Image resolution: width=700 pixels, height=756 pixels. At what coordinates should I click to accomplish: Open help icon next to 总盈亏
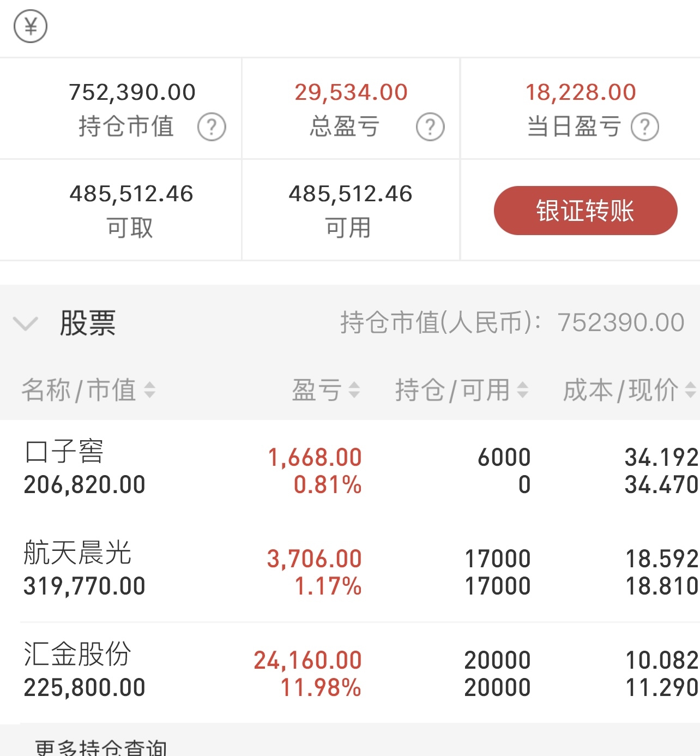tap(430, 127)
